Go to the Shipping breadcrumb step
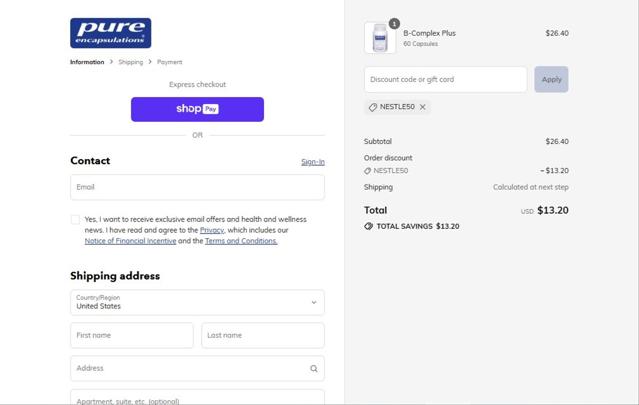This screenshot has width=639, height=405. tap(130, 62)
